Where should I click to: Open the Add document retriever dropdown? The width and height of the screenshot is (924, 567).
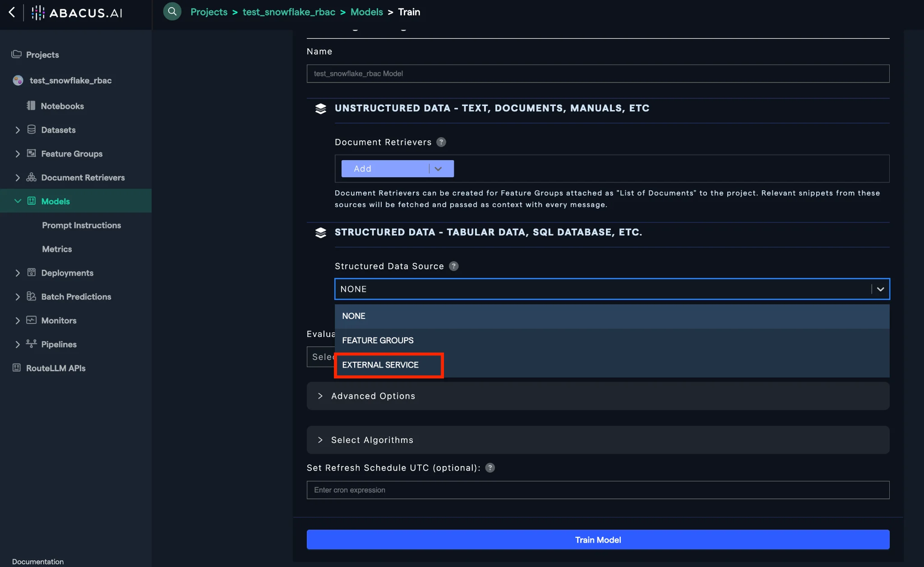point(438,169)
